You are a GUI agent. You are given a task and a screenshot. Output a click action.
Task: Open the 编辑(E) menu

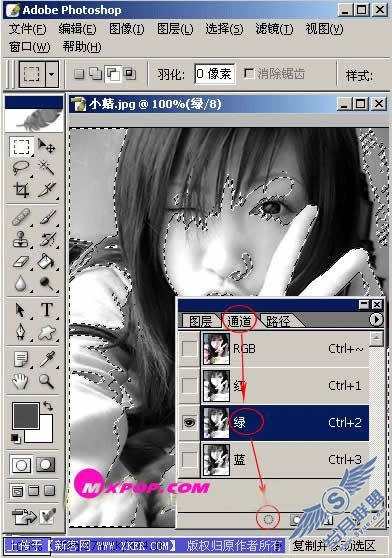77,29
